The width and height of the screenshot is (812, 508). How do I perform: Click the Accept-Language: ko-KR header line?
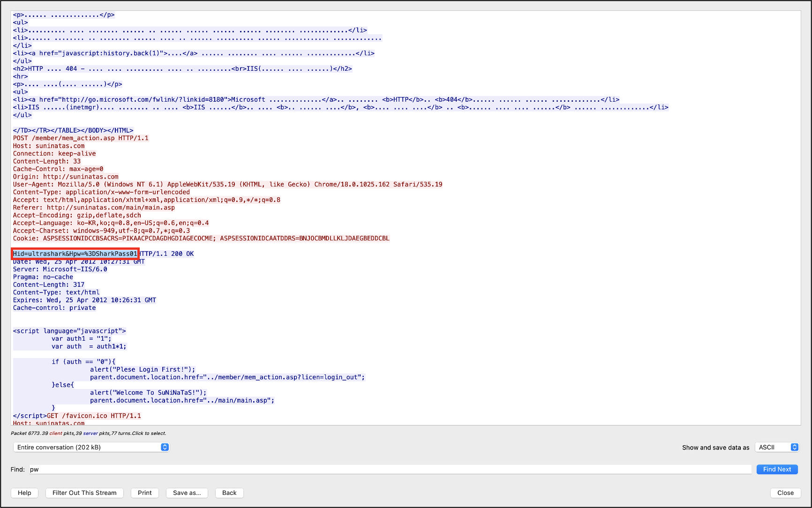(x=111, y=223)
